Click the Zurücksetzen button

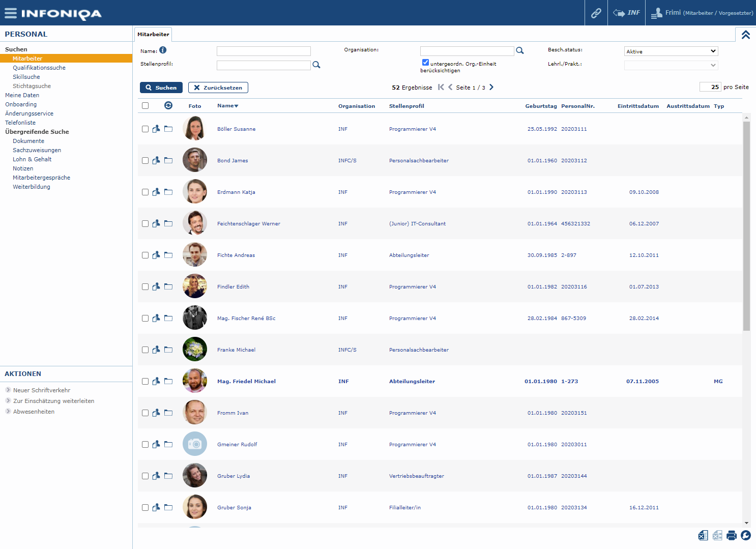point(218,88)
